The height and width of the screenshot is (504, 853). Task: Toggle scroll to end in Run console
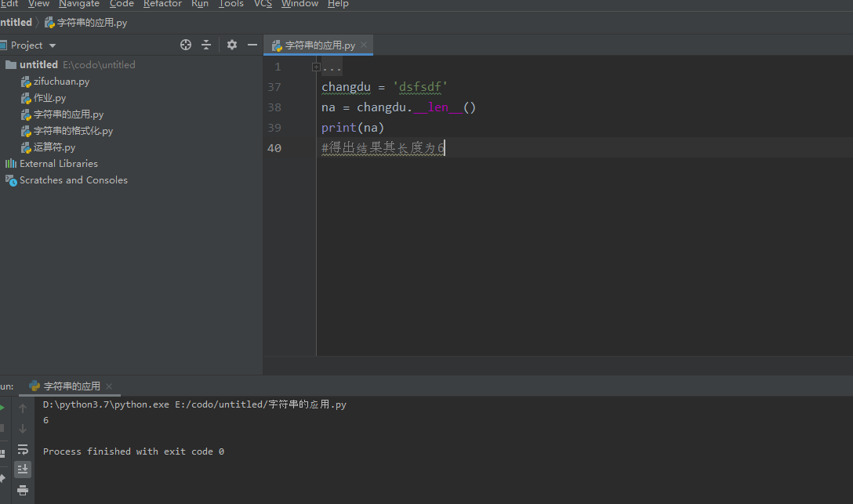point(23,469)
